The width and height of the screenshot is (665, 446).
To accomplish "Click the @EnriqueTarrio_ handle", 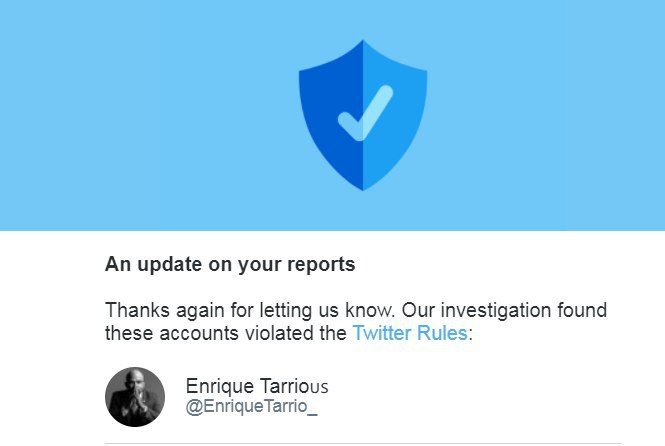I will (251, 407).
